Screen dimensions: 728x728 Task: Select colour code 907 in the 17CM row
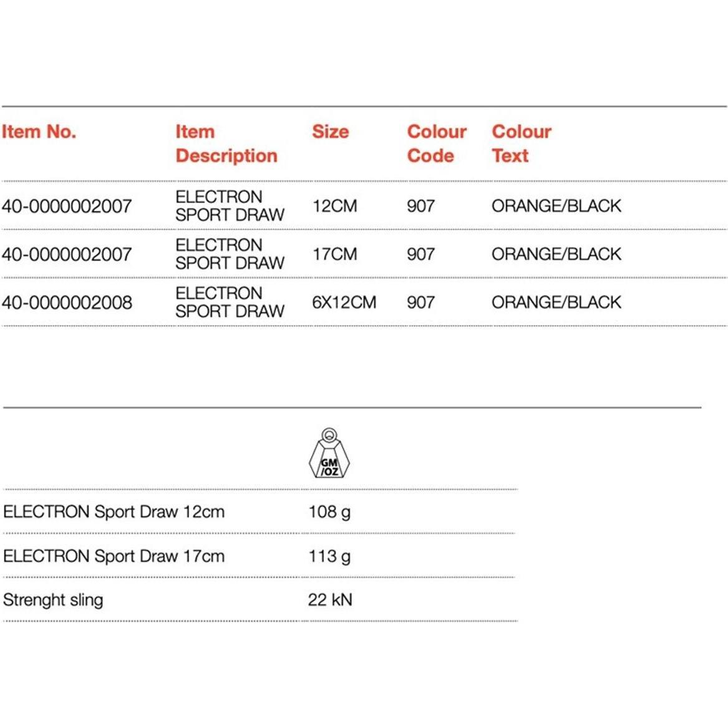(x=420, y=254)
